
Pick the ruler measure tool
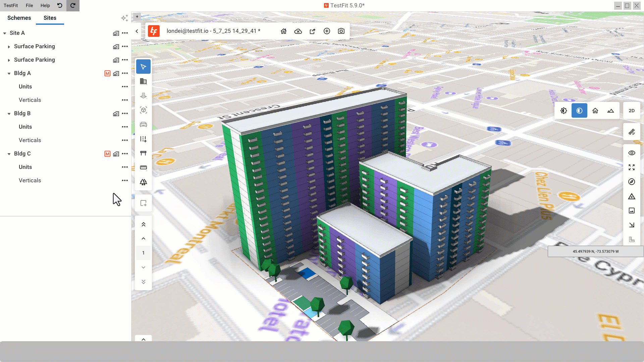pyautogui.click(x=143, y=168)
